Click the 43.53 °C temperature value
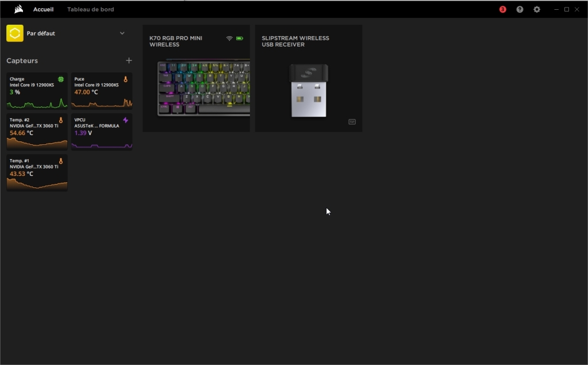The height and width of the screenshot is (365, 588). [21, 174]
